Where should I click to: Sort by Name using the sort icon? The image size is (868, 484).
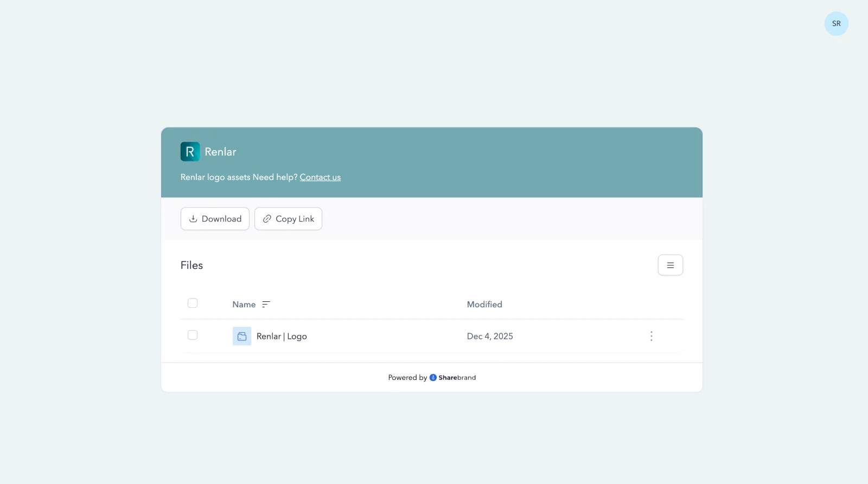click(266, 305)
